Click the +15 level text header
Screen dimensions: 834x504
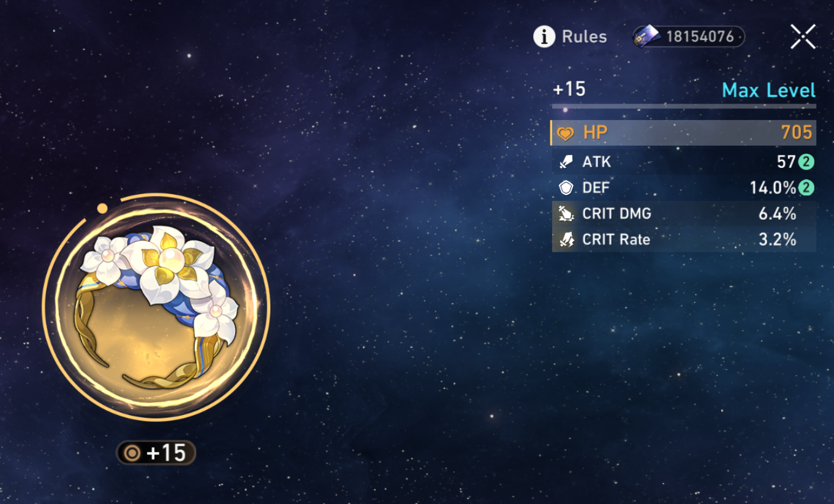coord(569,90)
